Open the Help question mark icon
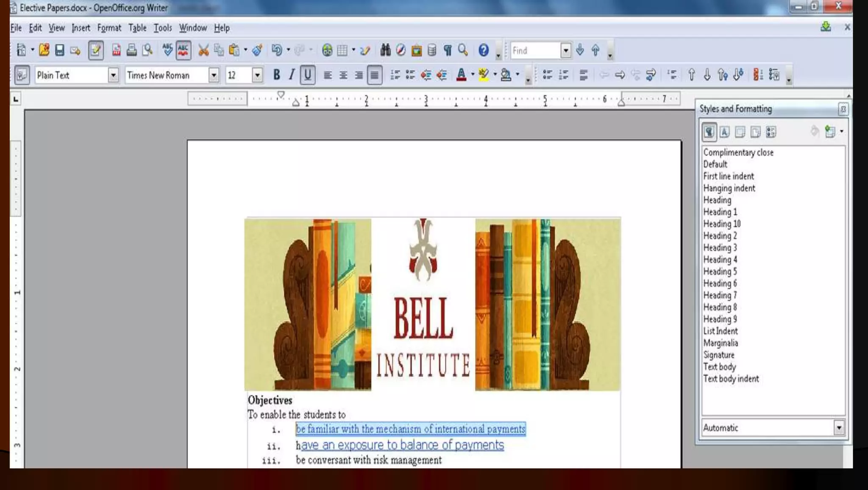The image size is (868, 490). (483, 50)
